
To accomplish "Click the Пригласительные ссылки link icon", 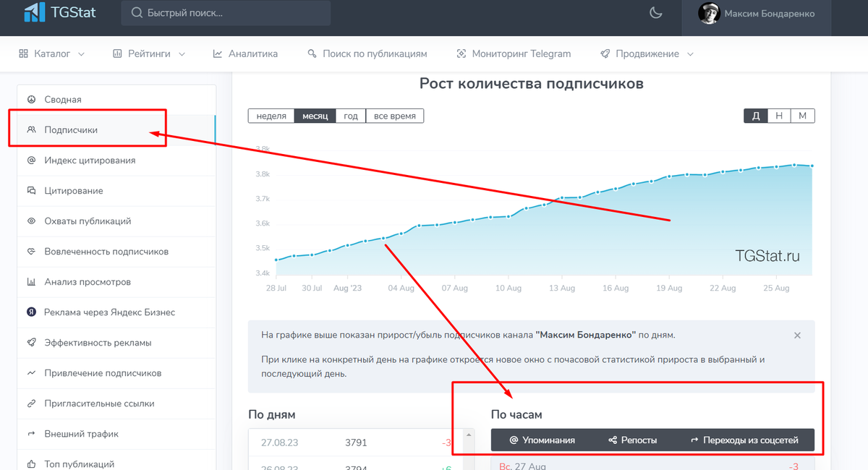I will 31,403.
